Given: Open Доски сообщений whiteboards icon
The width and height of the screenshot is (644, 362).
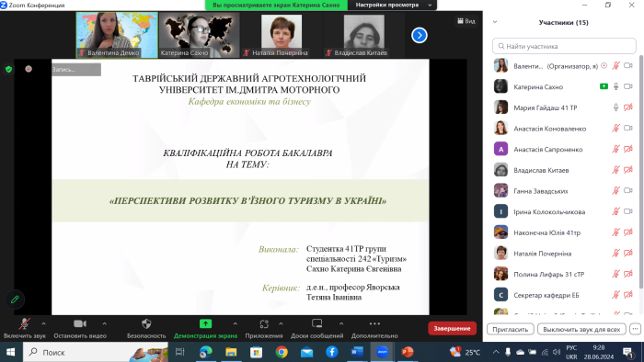Looking at the screenshot, I should [x=317, y=324].
